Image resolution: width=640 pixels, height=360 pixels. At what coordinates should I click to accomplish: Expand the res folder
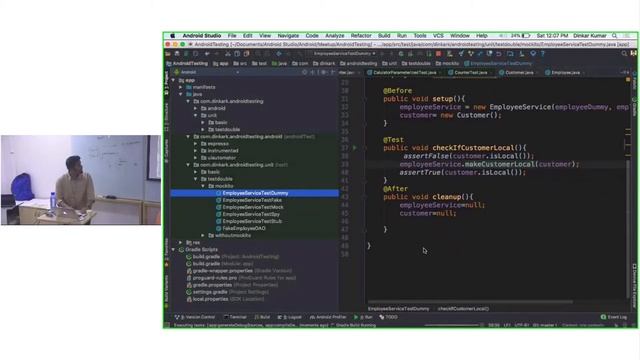181,242
